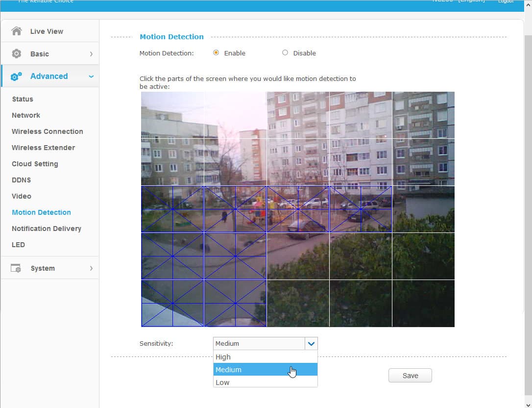Select the Disable motion detection radio
This screenshot has width=532, height=408.
[x=285, y=52]
